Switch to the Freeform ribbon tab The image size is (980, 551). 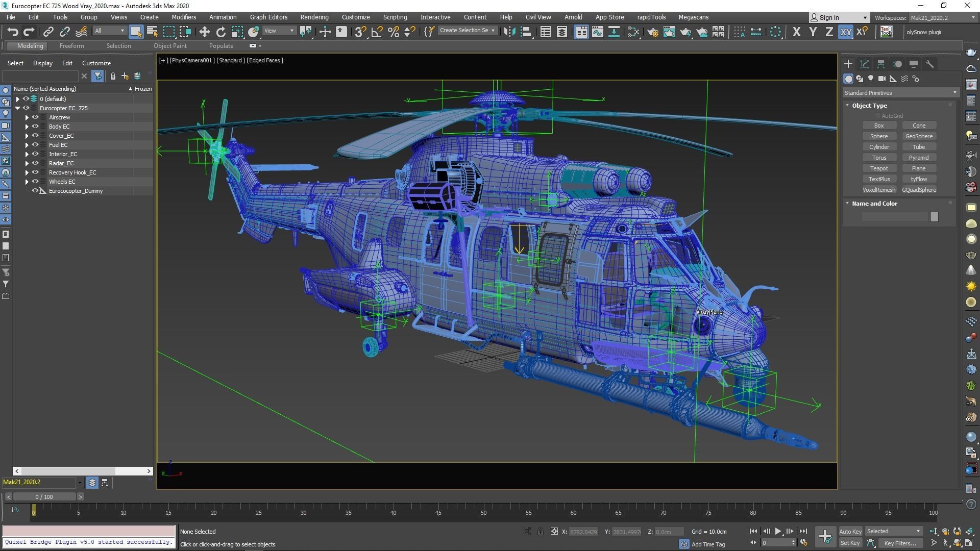click(x=71, y=46)
